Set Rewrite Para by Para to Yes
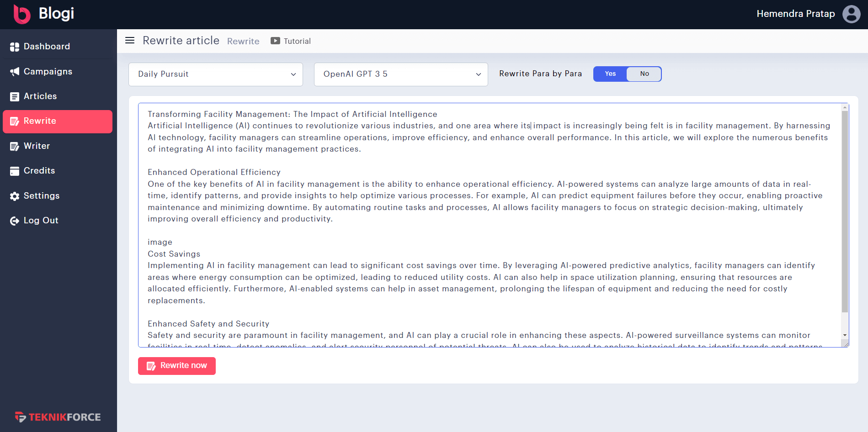The height and width of the screenshot is (432, 868). [610, 74]
